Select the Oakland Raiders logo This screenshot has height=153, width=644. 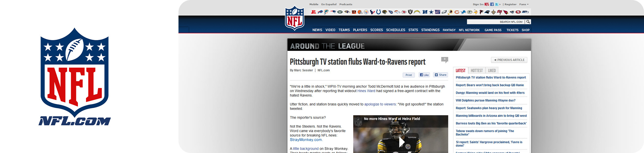pyautogui.click(x=410, y=12)
